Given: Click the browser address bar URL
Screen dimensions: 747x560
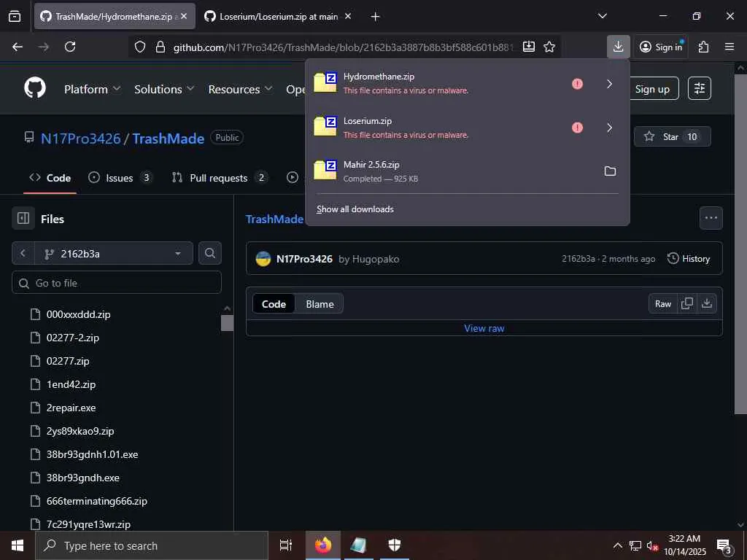Looking at the screenshot, I should 343,47.
